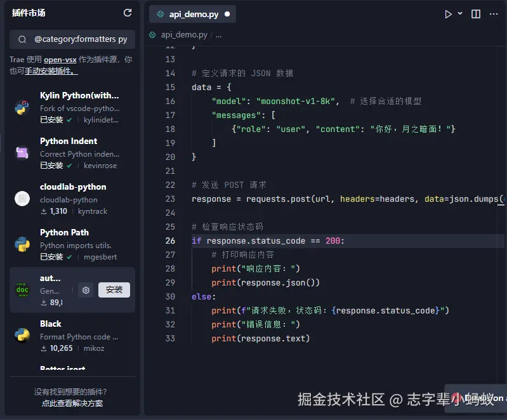
Task: Click kylinidet publisher name
Action: (101, 120)
